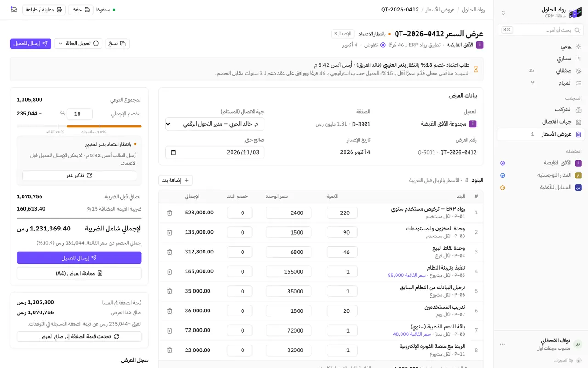
Task: Open favorite السنابل للأغذية
Action: 541,187
